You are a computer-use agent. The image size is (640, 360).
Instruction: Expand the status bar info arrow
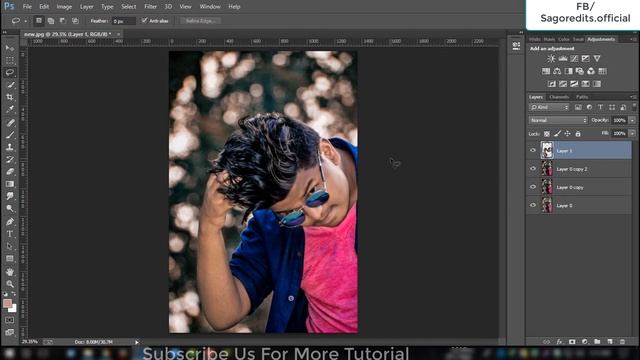[137, 342]
